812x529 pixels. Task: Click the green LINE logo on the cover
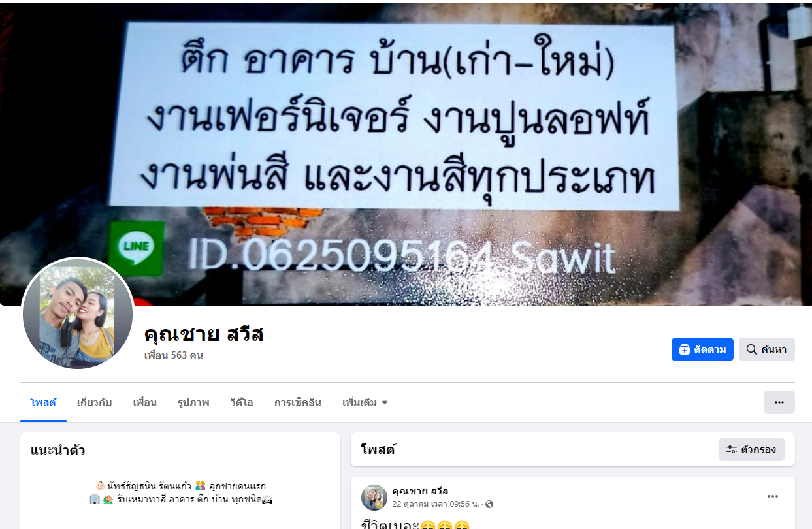coord(136,249)
